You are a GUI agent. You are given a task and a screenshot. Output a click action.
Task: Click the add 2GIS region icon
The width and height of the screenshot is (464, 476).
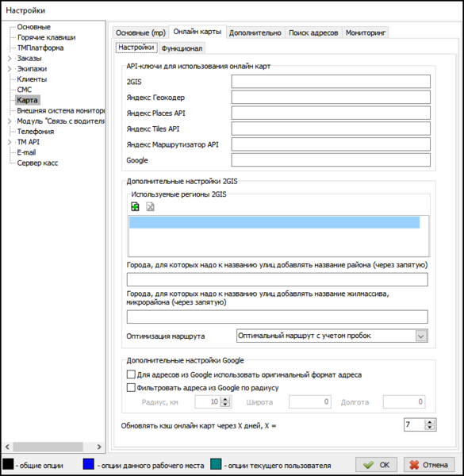(x=135, y=207)
